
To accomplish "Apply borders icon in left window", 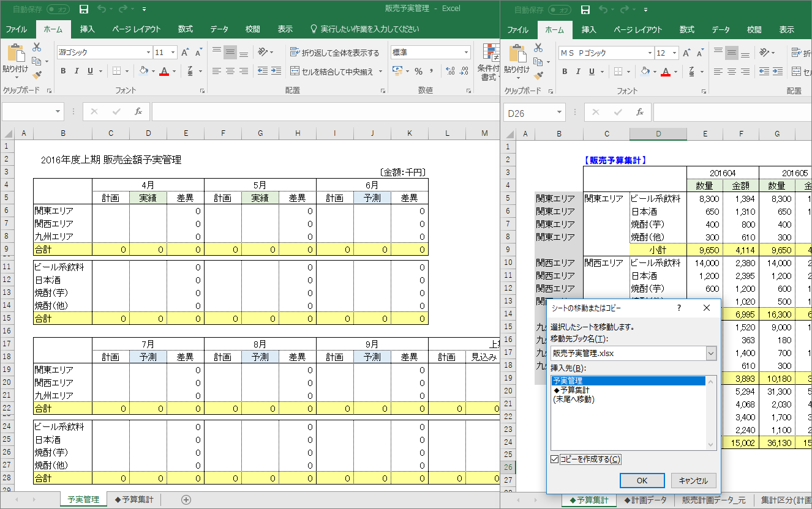I will (118, 71).
